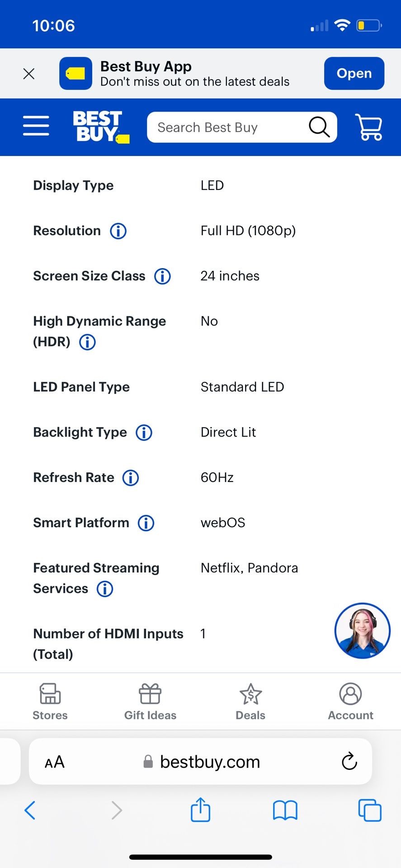
Task: Show info about Screen Size Class
Action: pos(163,276)
